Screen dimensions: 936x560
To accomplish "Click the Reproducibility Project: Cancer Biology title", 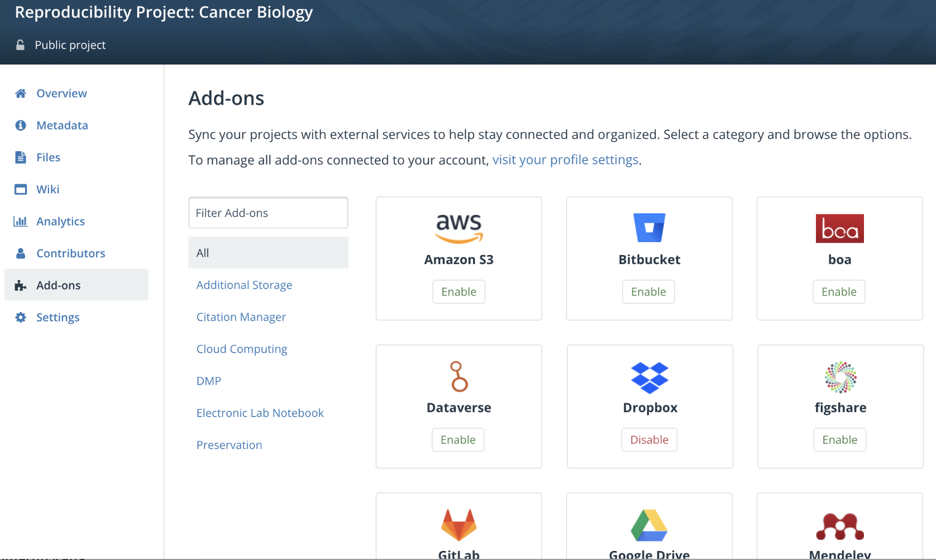I will coord(164,12).
